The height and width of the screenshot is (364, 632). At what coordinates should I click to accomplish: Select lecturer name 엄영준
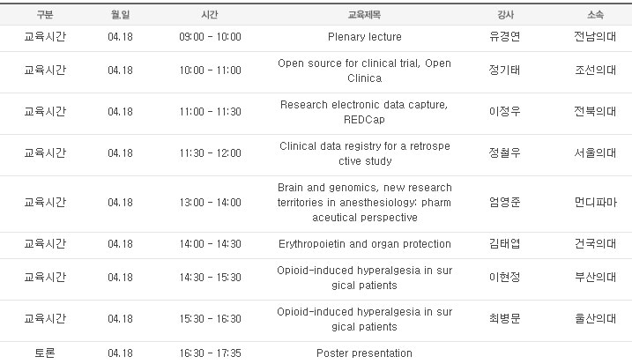(x=505, y=202)
